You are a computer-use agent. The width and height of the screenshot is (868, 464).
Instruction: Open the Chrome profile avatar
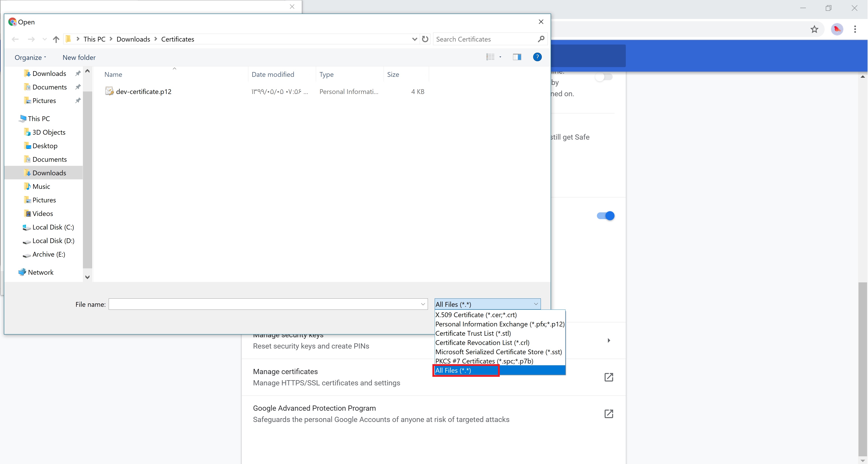[x=837, y=29]
